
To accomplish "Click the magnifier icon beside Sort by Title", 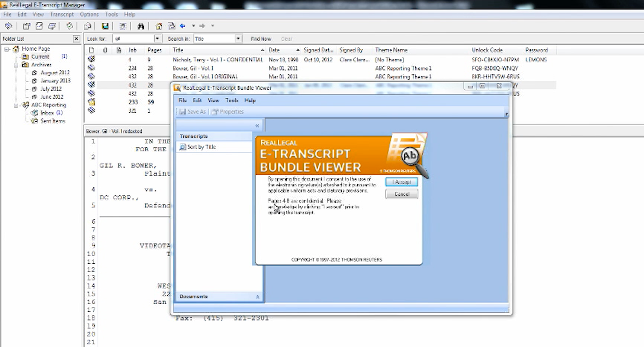I will (x=183, y=147).
